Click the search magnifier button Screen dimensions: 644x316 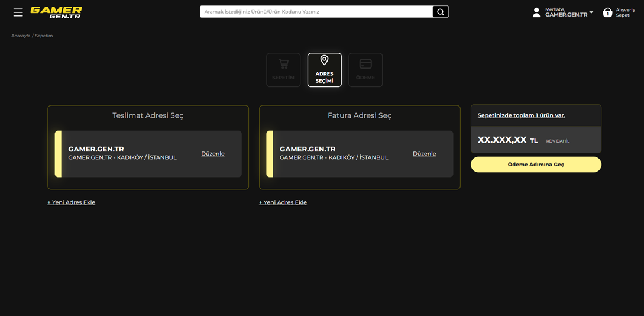[x=440, y=12]
